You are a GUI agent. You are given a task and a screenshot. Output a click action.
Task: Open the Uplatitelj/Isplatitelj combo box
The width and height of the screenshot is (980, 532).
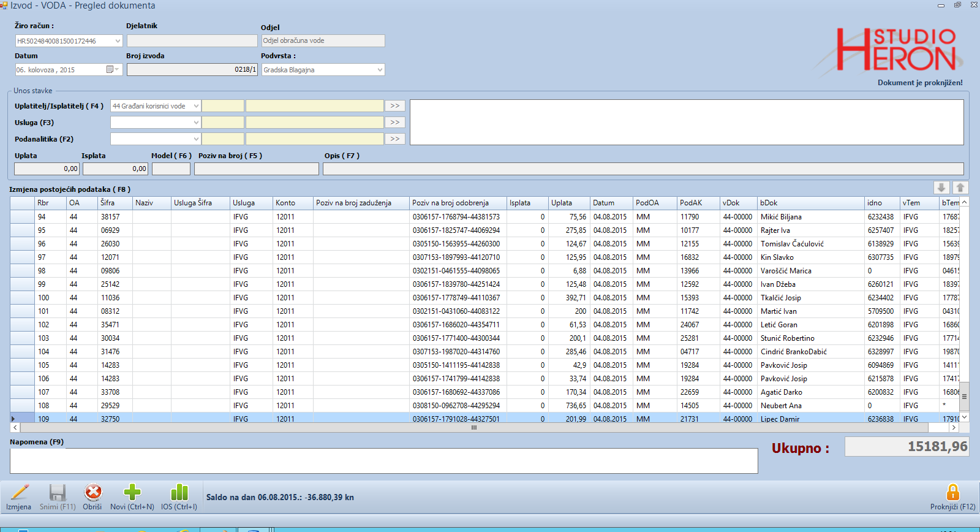point(156,106)
